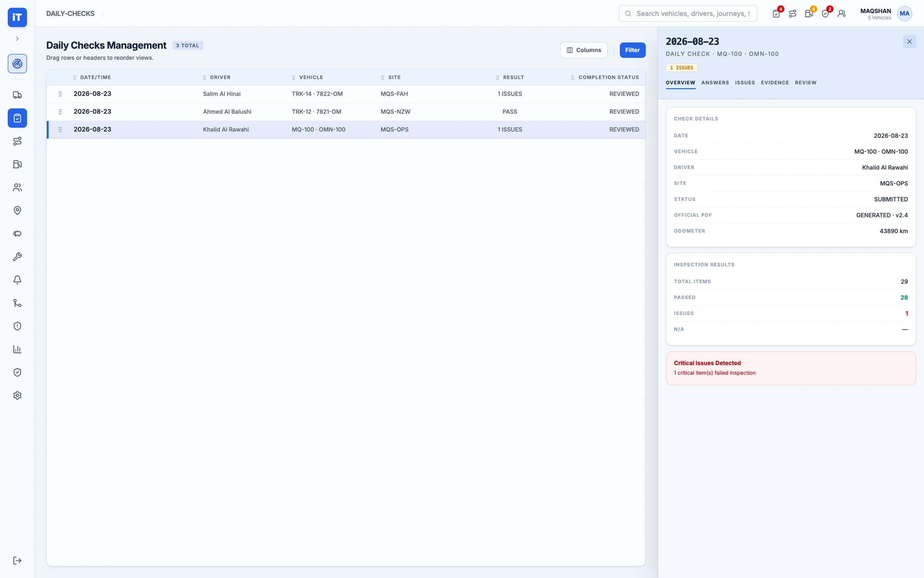This screenshot has width=924, height=578.
Task: Expand the sidebar with chevron arrow
Action: coord(17,39)
